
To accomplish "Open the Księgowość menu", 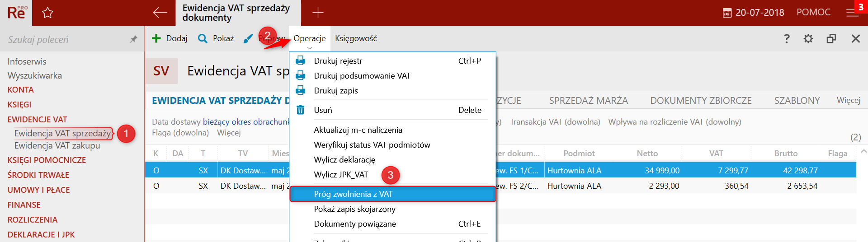I will 356,38.
